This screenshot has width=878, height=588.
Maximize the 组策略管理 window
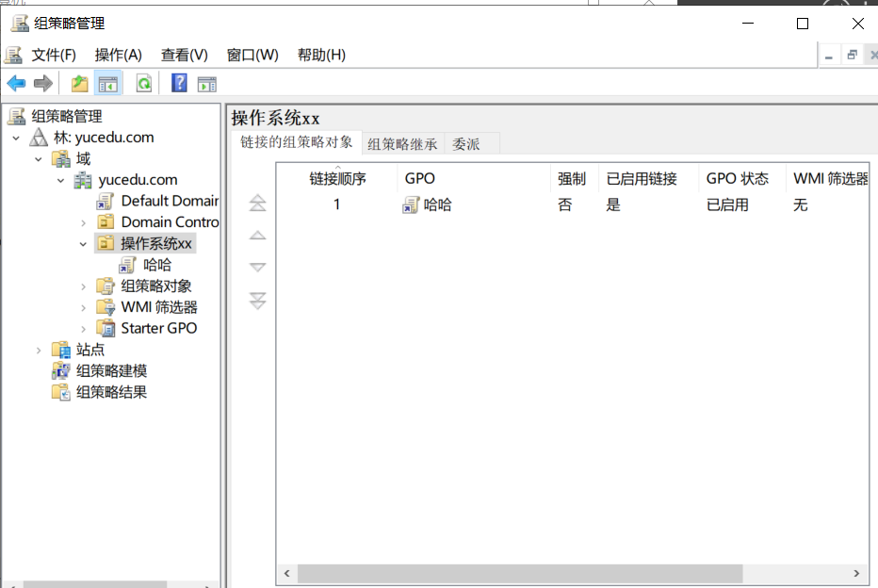(803, 24)
